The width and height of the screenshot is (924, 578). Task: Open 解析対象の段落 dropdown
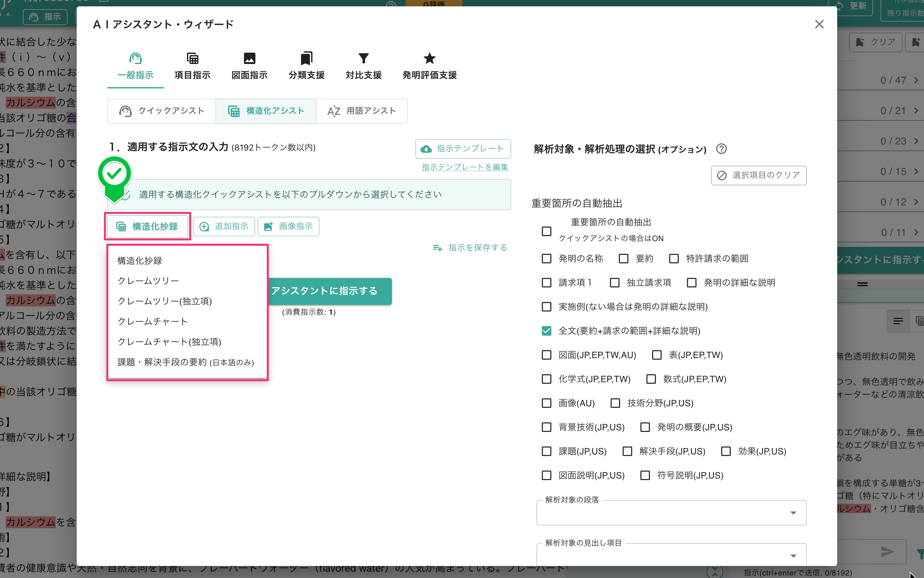tap(671, 513)
